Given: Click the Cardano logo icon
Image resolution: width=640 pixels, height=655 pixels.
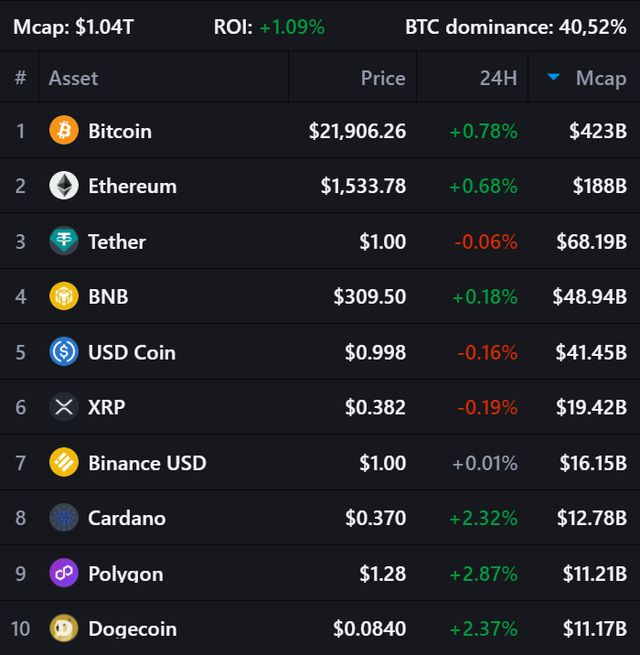Looking at the screenshot, I should 64,518.
